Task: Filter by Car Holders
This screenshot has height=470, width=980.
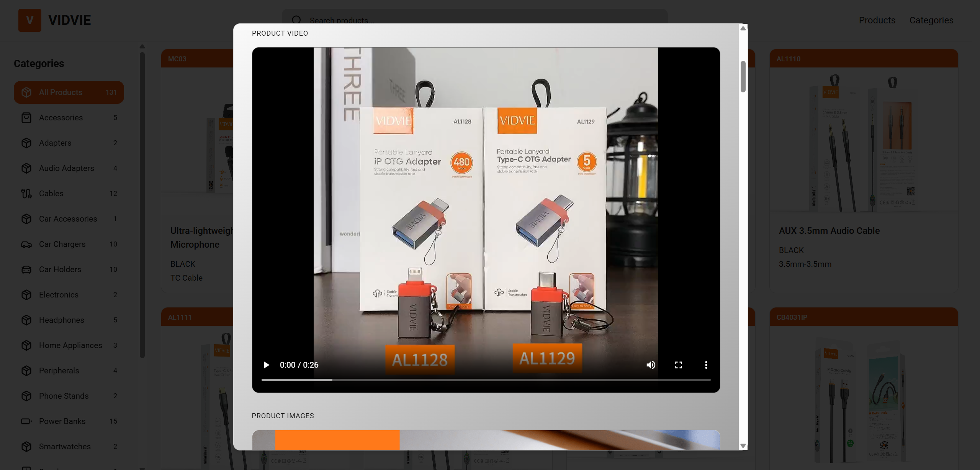Action: pos(69,270)
